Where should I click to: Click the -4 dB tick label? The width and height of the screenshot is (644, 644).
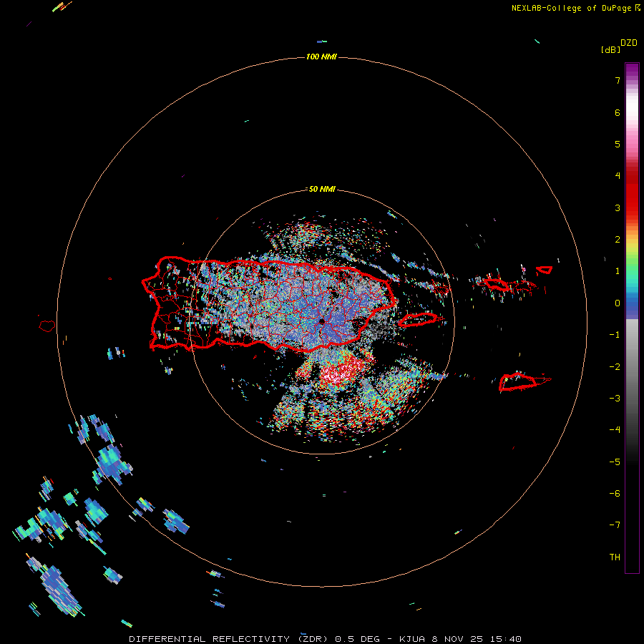pyautogui.click(x=615, y=430)
